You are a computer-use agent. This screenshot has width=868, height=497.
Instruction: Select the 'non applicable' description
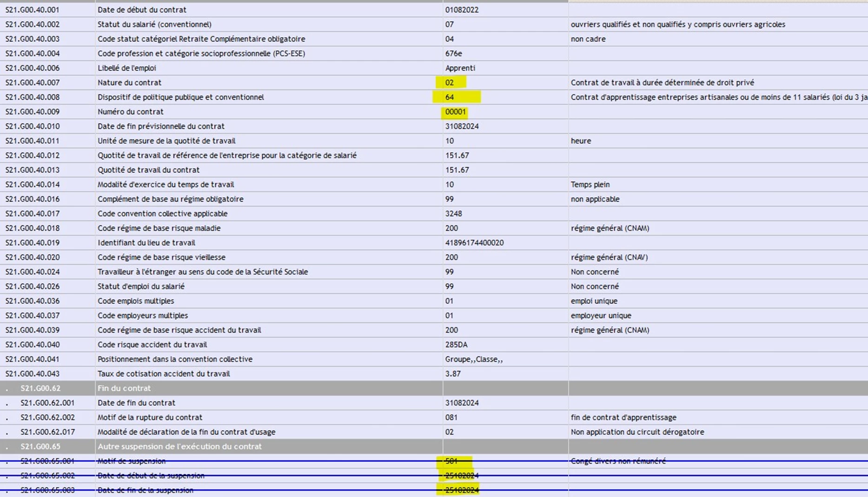pyautogui.click(x=595, y=199)
